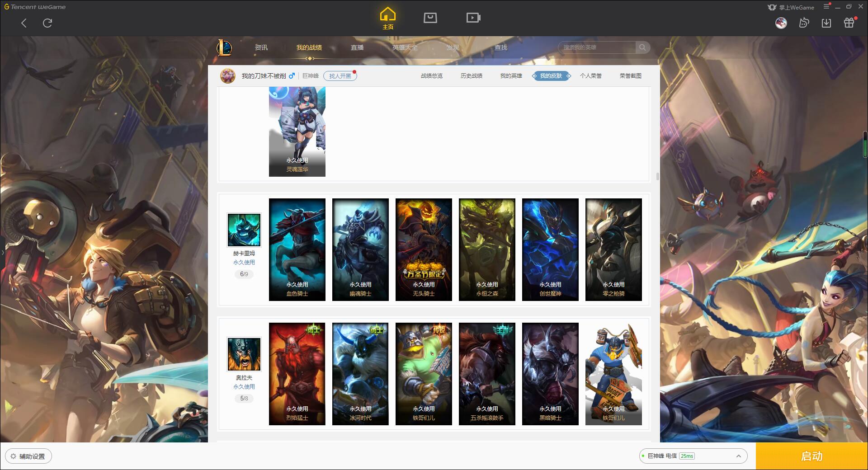Viewport: 868px width, 470px height.
Task: Open the 黑暗骑士 skin card
Action: pos(550,374)
